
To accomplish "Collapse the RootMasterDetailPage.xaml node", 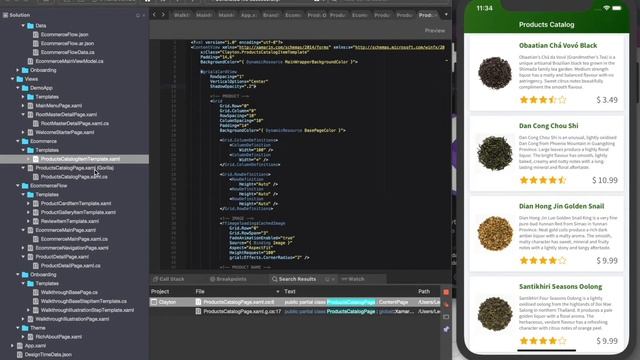I will coord(23,115).
